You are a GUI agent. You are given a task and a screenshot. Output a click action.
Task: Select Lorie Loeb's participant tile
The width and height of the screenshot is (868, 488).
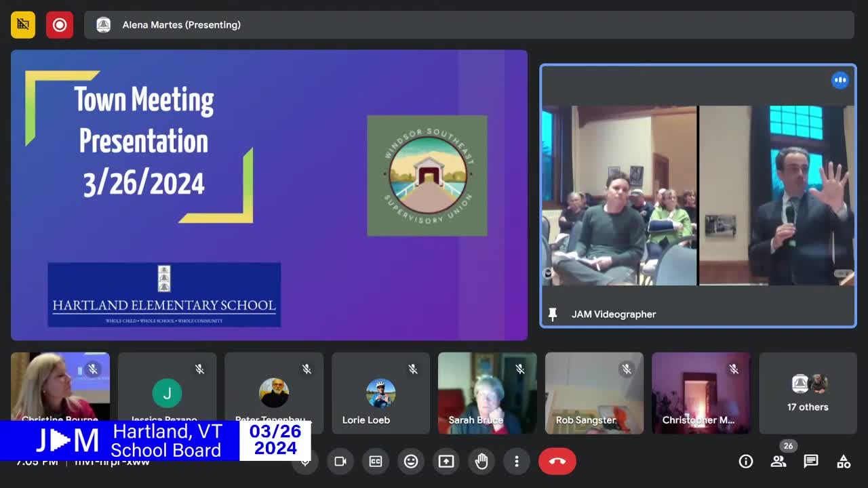pyautogui.click(x=380, y=393)
